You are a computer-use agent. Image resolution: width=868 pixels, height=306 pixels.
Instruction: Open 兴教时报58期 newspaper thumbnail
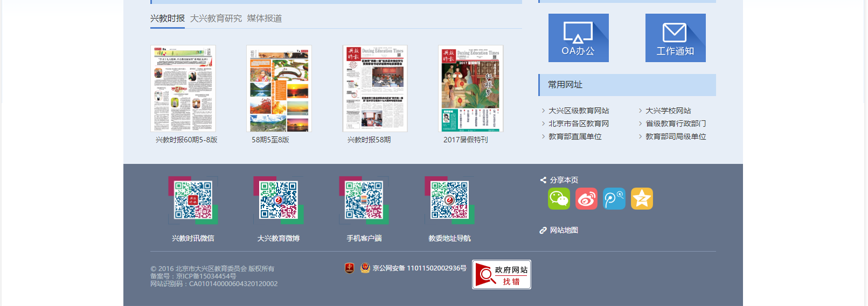click(x=375, y=88)
